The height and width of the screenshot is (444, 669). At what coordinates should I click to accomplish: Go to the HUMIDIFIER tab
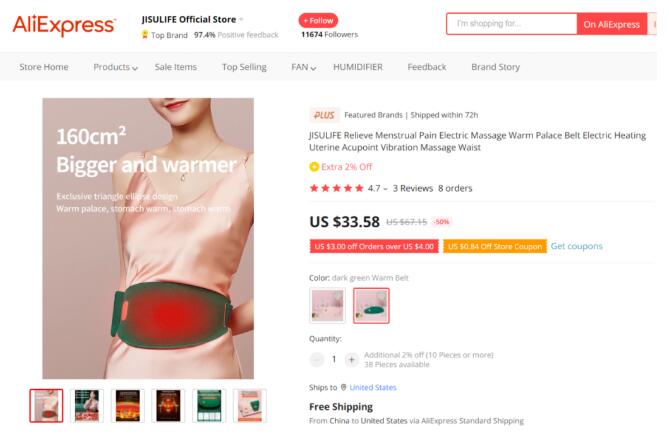358,67
